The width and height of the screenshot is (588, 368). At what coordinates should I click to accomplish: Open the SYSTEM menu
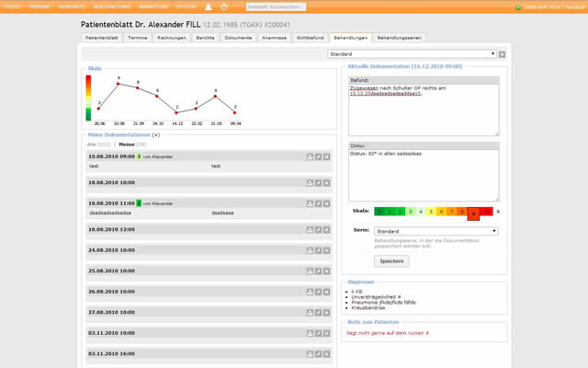click(x=187, y=6)
